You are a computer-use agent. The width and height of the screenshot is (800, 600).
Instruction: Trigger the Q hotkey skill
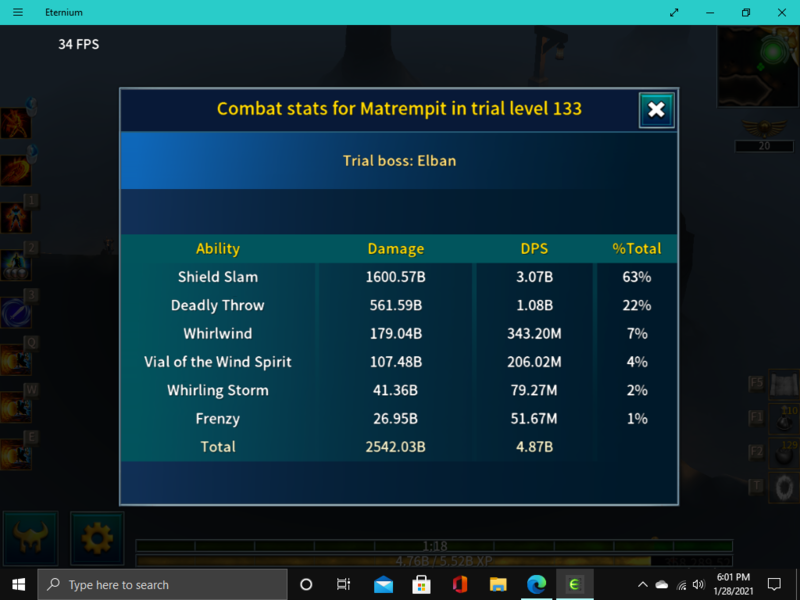click(x=15, y=360)
